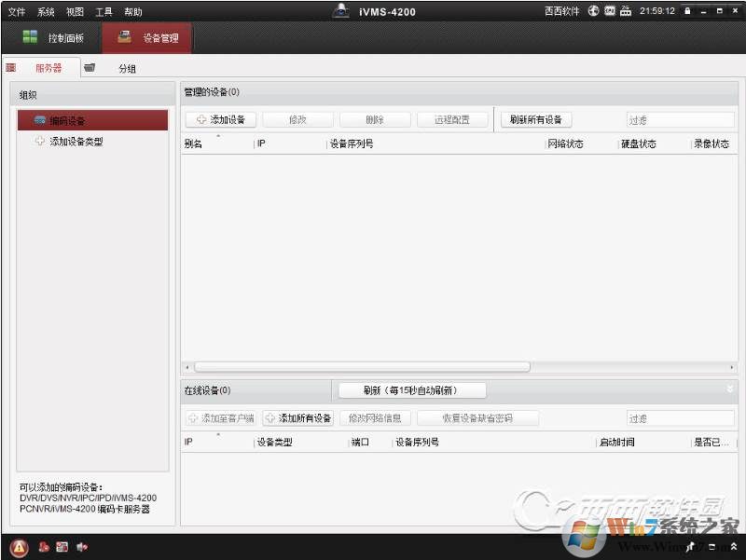Click the folder icon beside 分组 tab
This screenshot has width=746, height=560.
[90, 68]
